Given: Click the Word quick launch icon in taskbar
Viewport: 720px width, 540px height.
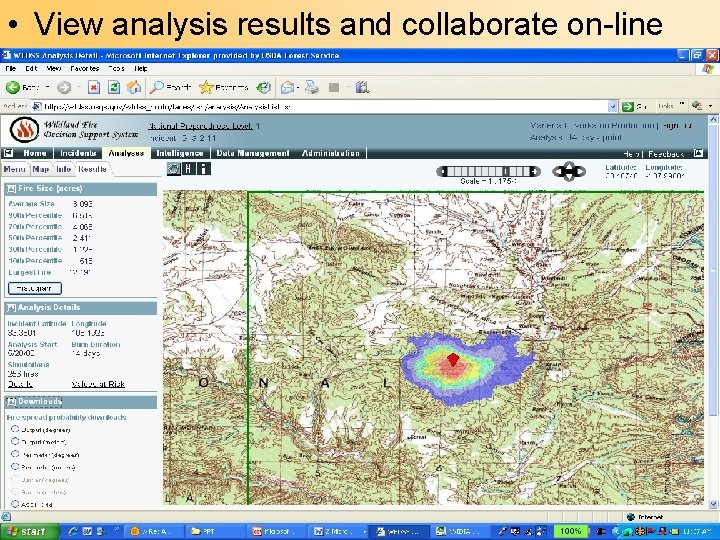Looking at the screenshot, I should (87, 531).
